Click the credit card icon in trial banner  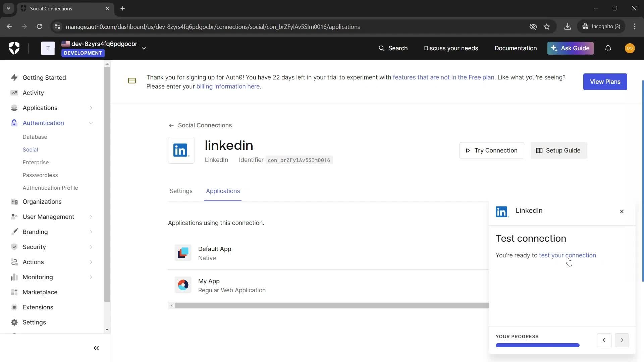tap(132, 81)
